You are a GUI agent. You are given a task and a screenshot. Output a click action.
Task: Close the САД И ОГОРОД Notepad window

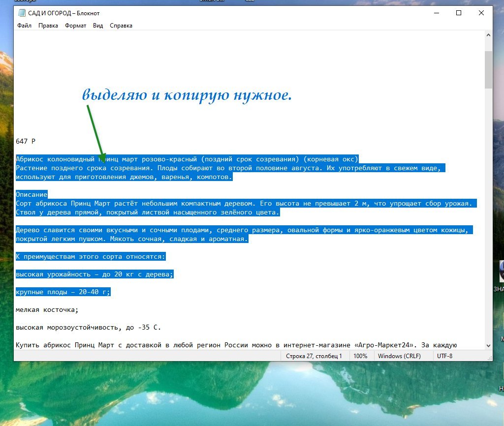coord(481,13)
